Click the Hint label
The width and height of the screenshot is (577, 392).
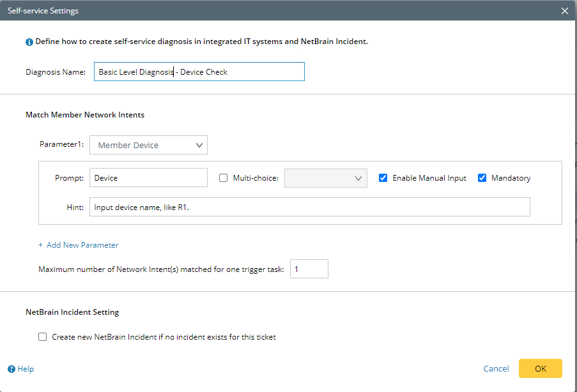coord(75,207)
